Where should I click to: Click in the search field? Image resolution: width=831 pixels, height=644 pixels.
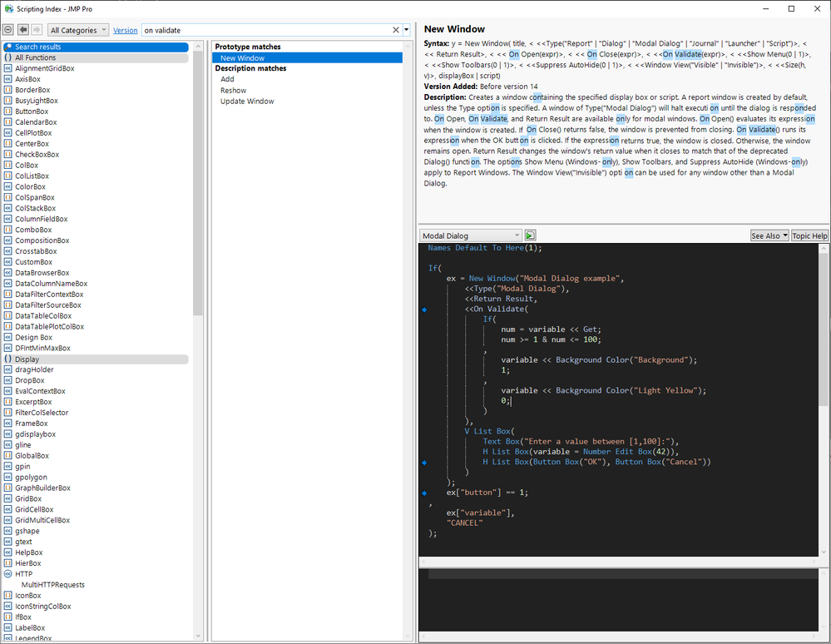pos(266,30)
